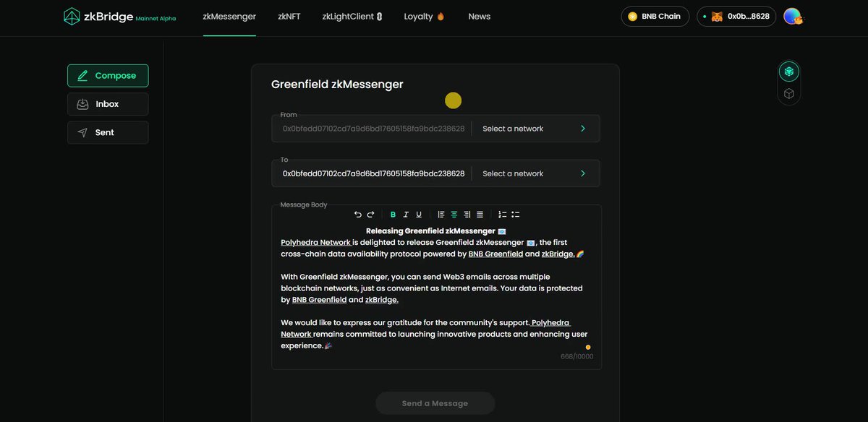Center align message text
The image size is (868, 422).
pos(454,215)
